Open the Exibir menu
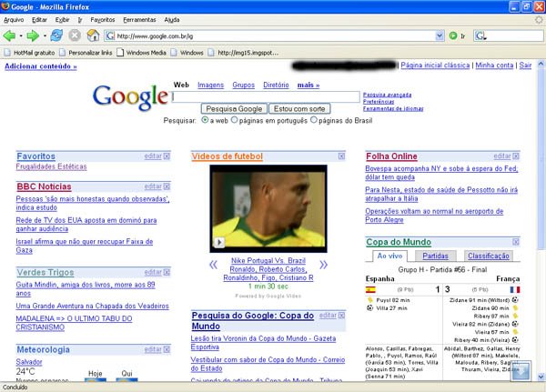This screenshot has width=546, height=392. click(62, 20)
